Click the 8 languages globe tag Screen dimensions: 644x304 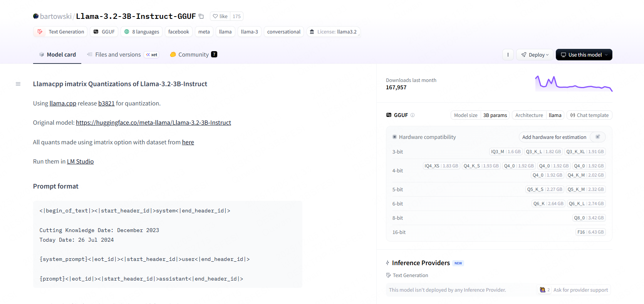coord(141,32)
